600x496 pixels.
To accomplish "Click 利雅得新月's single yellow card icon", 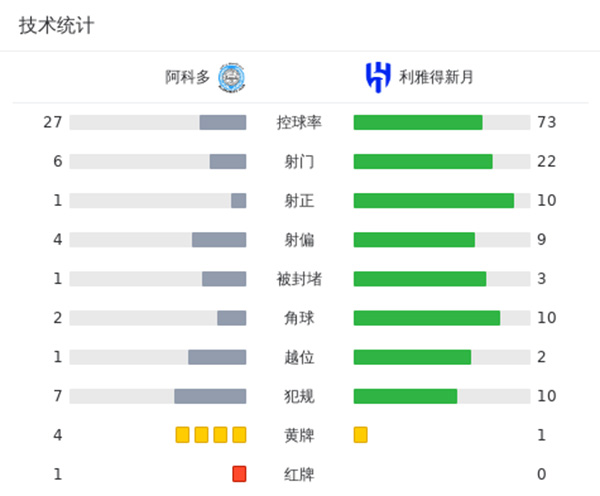I will 360,434.
